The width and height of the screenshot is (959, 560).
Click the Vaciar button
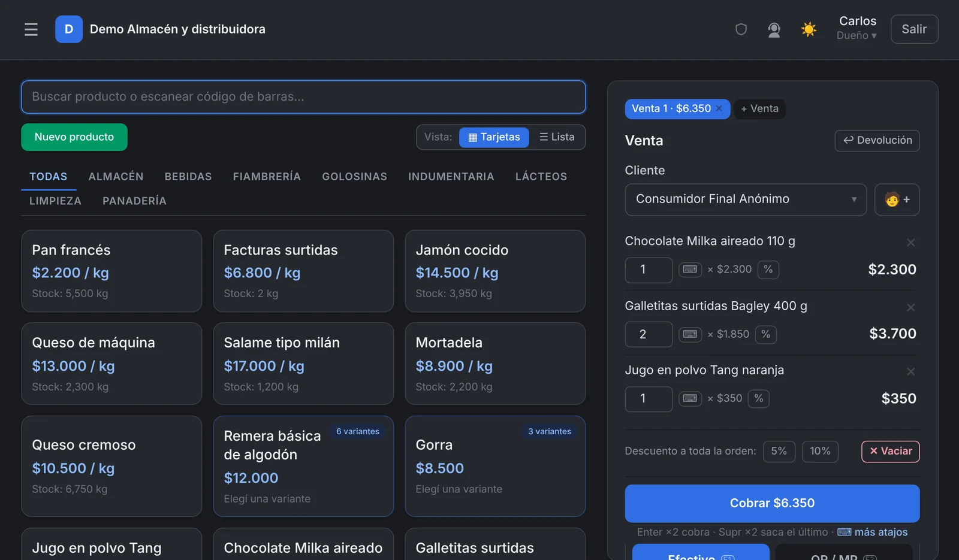[890, 452]
